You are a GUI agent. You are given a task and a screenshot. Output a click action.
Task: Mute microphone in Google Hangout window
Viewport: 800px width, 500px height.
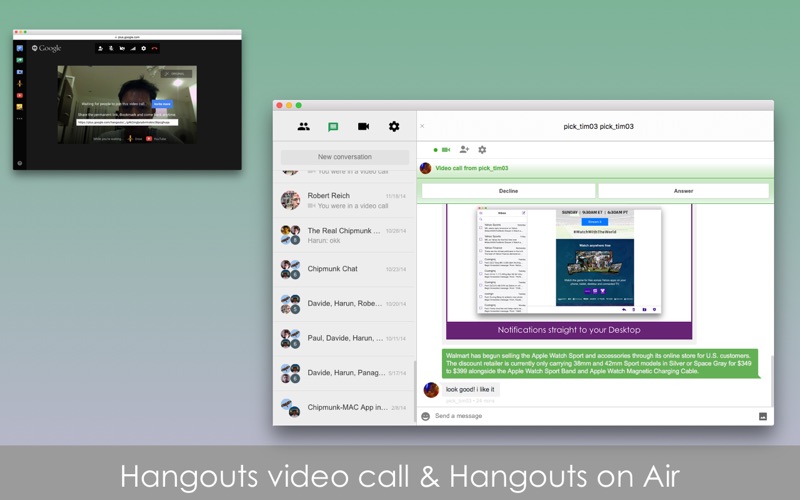click(x=111, y=48)
